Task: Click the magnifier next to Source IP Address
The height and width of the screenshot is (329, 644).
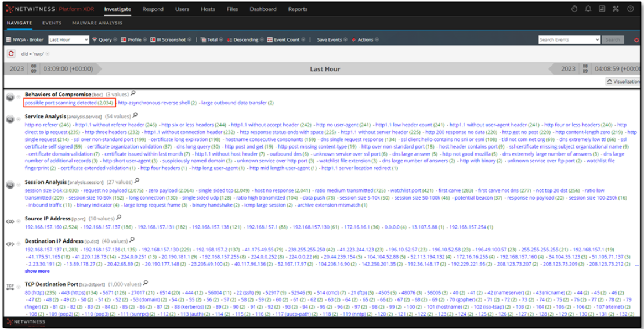Action: 119,218
